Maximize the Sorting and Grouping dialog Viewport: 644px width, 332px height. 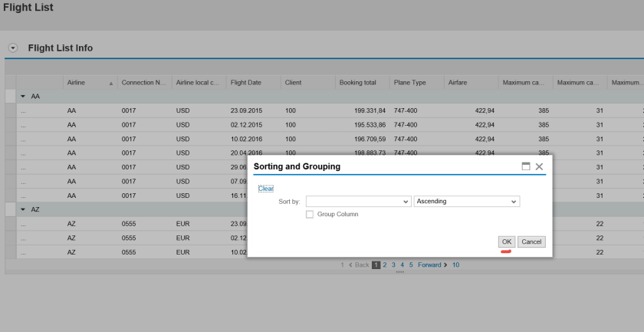coord(526,166)
